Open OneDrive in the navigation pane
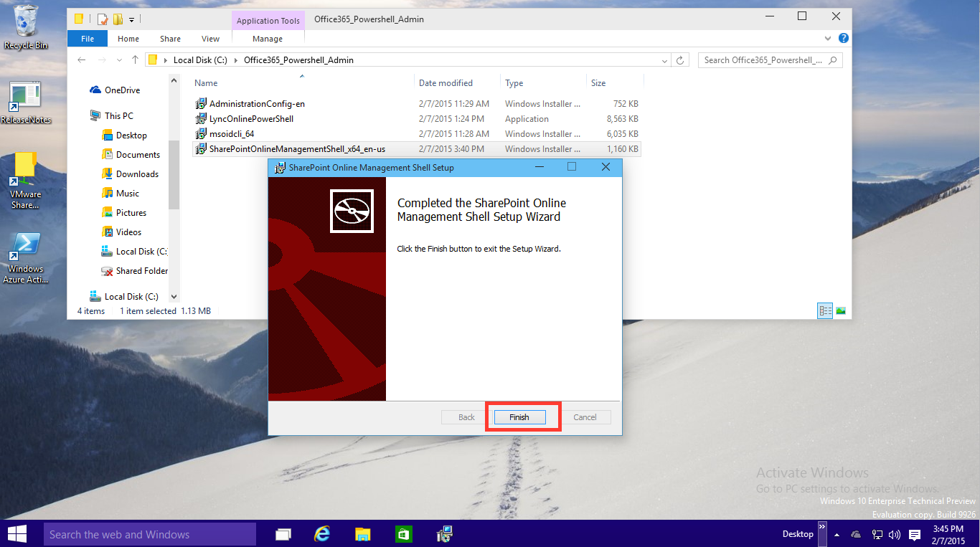The image size is (980, 547). 115,90
